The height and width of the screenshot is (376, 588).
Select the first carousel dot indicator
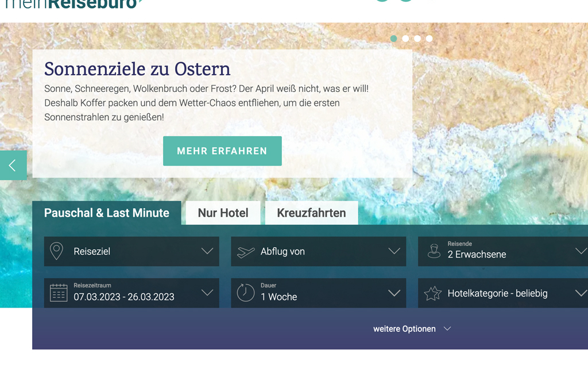pos(393,39)
